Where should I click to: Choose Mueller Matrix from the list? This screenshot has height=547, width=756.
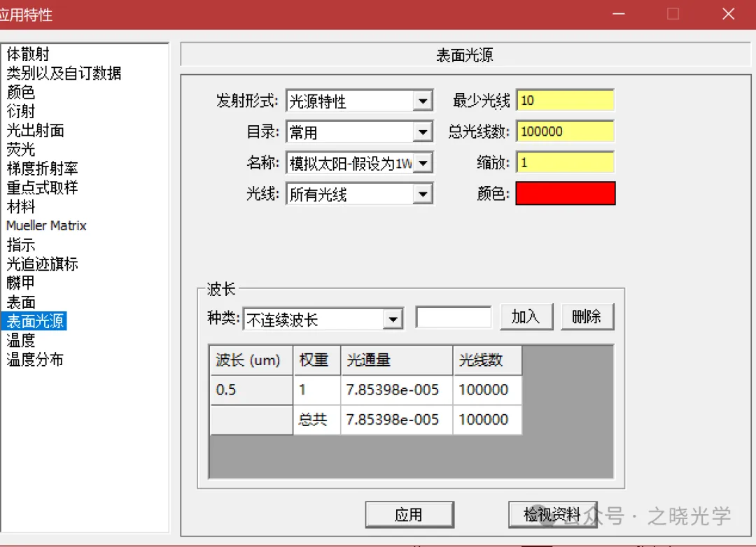pyautogui.click(x=46, y=226)
